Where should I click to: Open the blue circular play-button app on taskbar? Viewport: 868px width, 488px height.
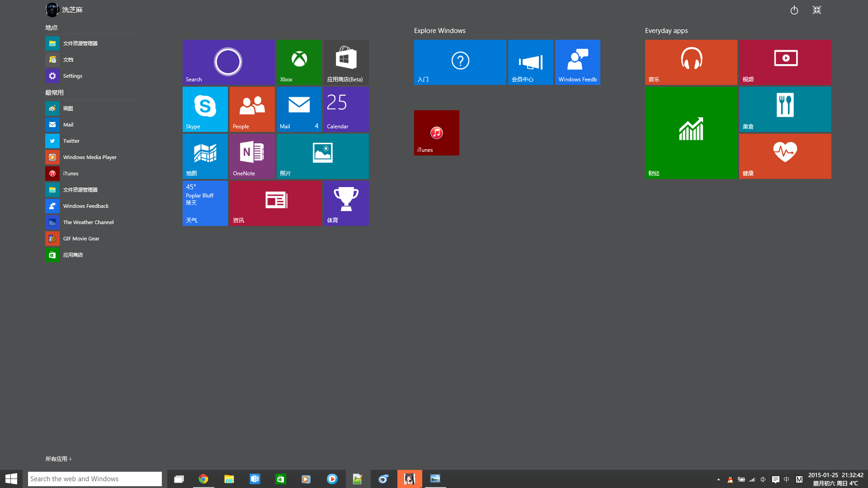pyautogui.click(x=332, y=479)
